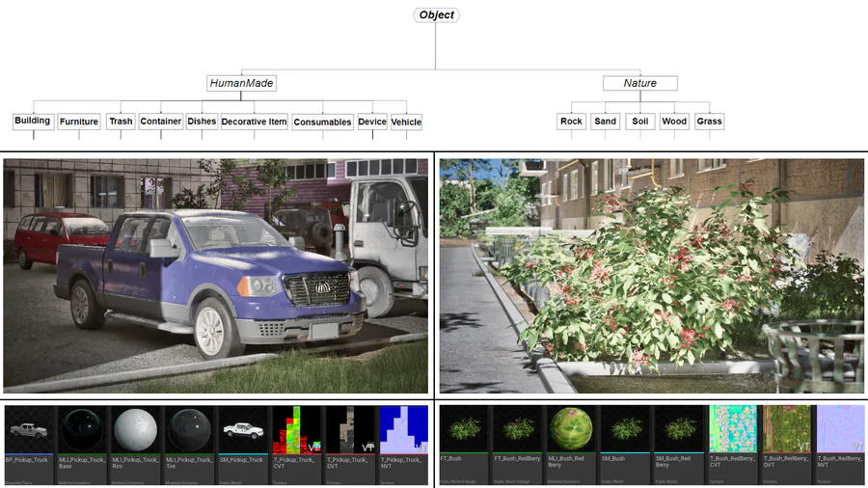Select the FT_Bush foliage asset thumbnail
The image size is (868, 488).
pyautogui.click(x=464, y=429)
